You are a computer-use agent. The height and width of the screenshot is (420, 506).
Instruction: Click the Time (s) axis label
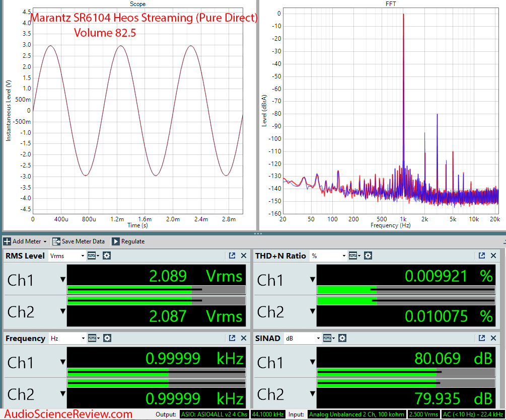(x=137, y=225)
